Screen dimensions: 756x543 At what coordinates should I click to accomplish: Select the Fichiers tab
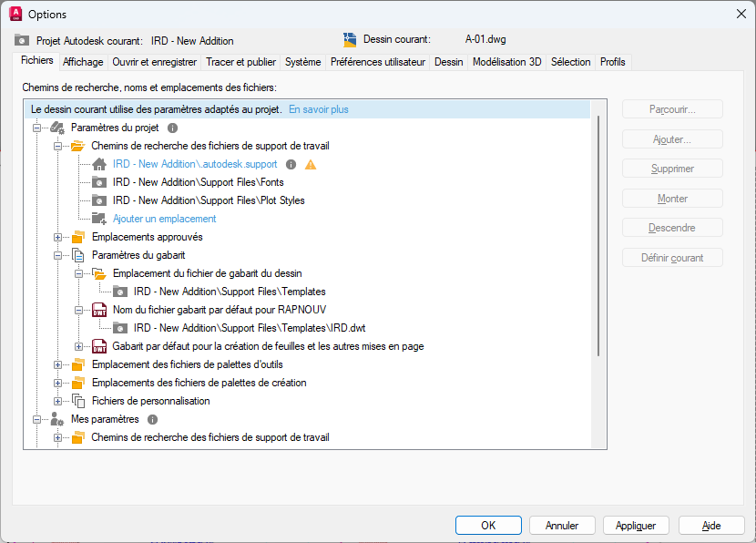(x=36, y=60)
